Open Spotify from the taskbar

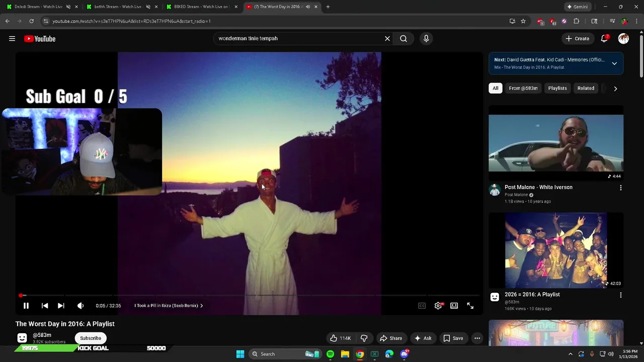330,354
